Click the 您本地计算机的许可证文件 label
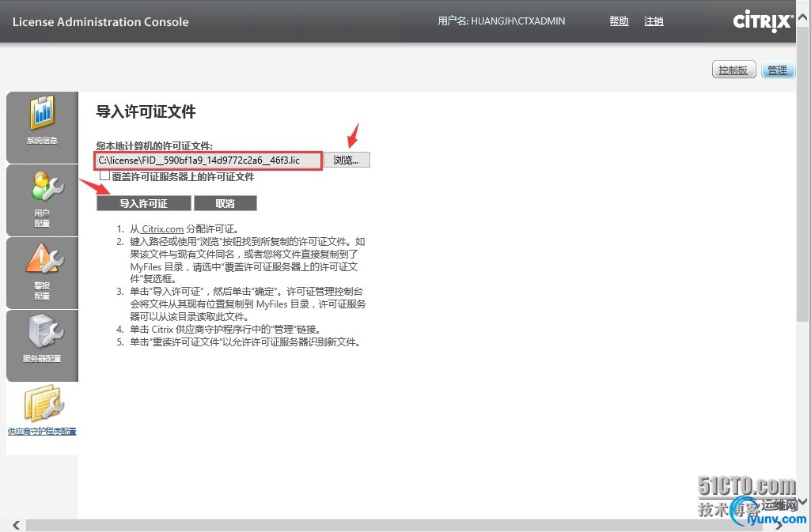This screenshot has height=532, width=811. (x=154, y=145)
